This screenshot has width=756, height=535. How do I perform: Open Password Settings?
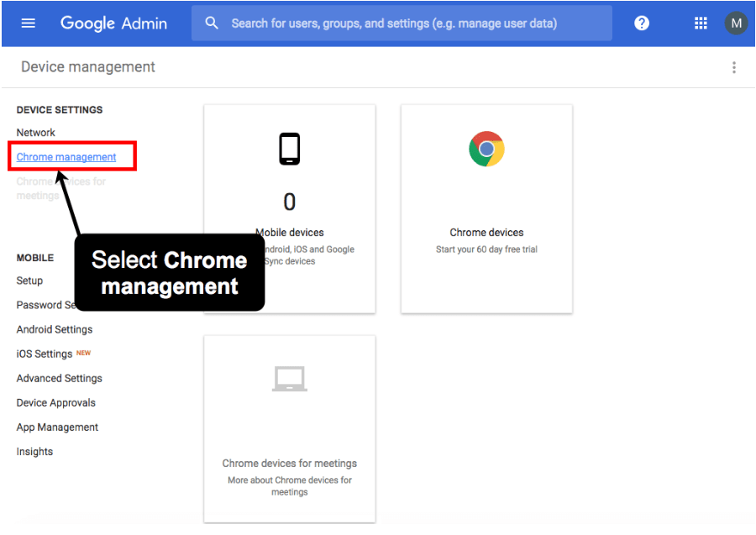click(x=46, y=305)
